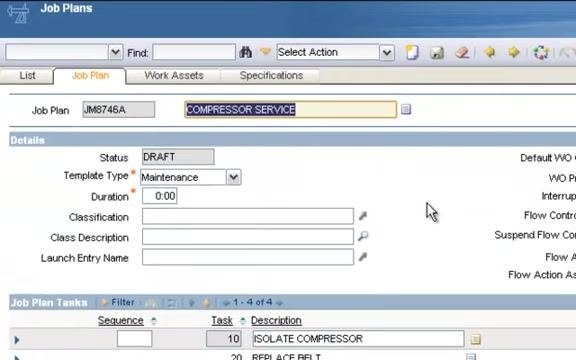Expand the task 20 row details triangle

pos(17,357)
